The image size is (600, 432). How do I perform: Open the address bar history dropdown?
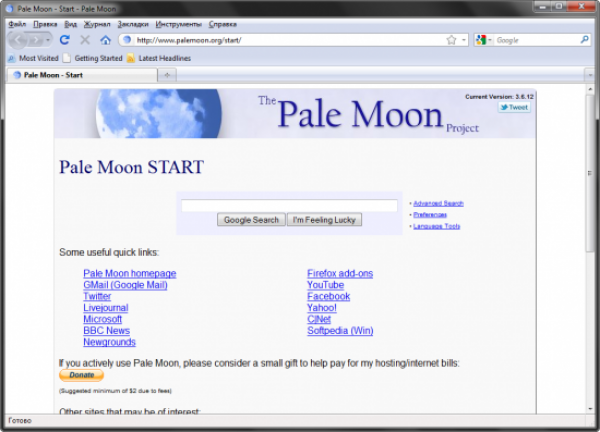click(x=464, y=40)
